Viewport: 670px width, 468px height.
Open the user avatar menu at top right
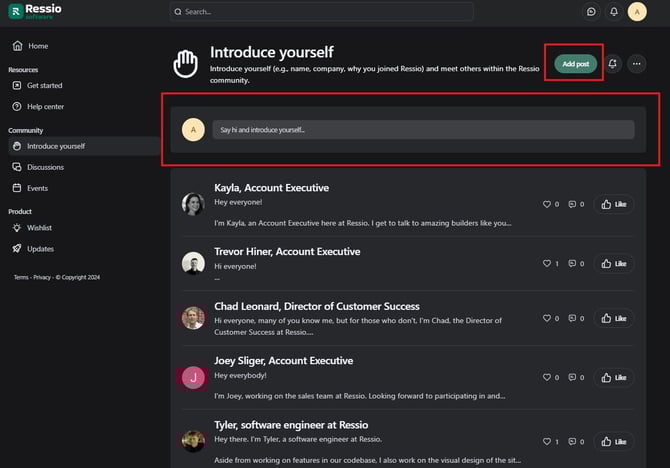click(x=637, y=12)
